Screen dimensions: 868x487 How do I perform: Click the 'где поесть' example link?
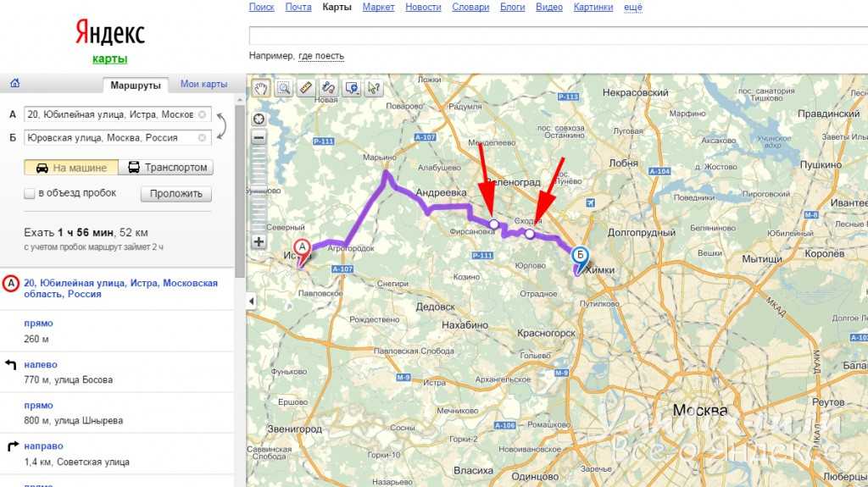click(321, 56)
